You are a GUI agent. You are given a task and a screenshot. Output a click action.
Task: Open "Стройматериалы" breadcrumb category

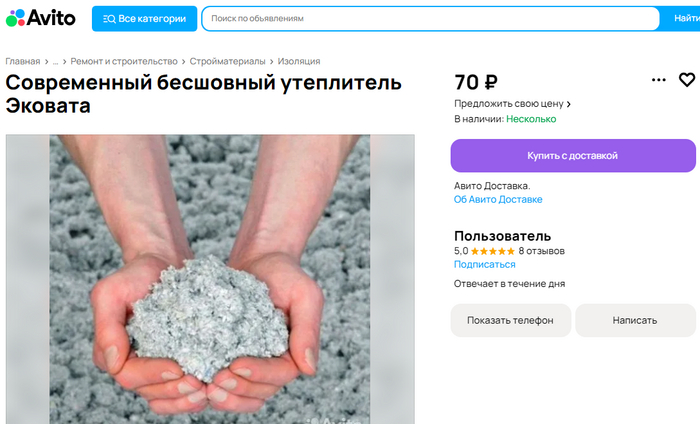[227, 61]
